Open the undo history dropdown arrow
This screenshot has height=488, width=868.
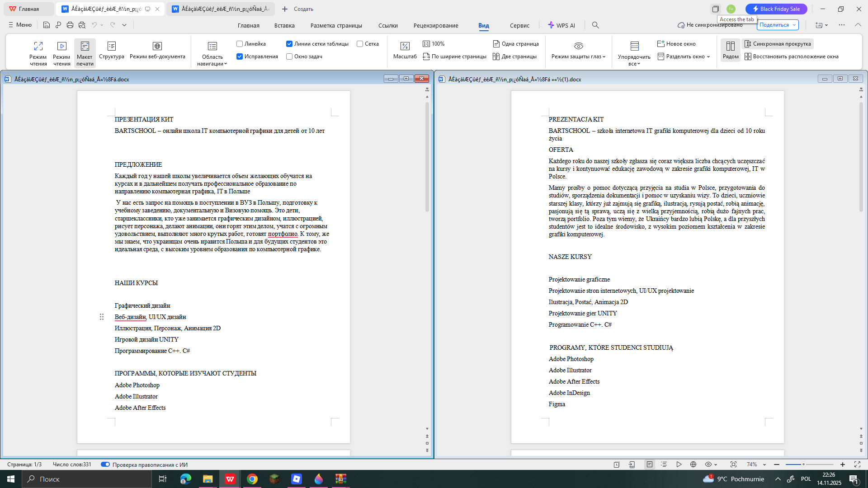[102, 25]
